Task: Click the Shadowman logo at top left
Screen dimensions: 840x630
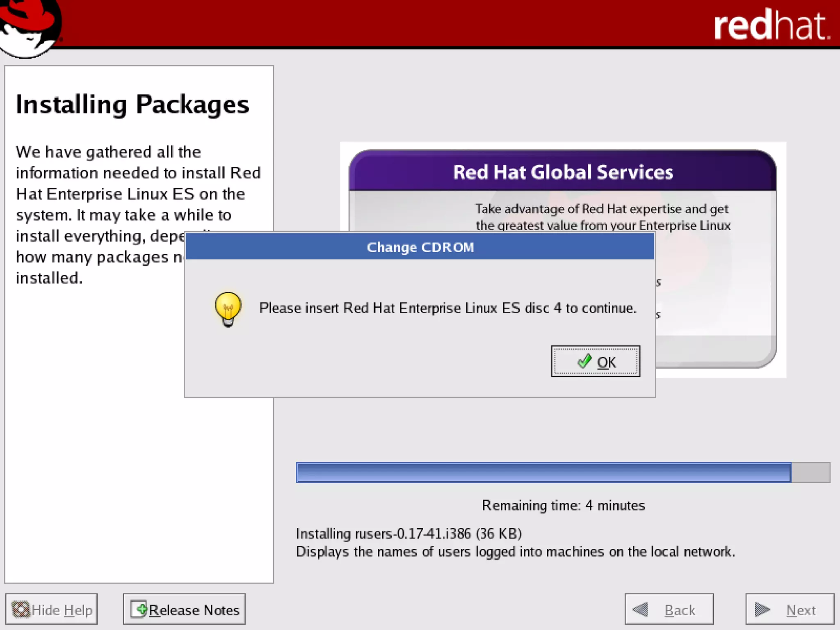Action: [x=30, y=28]
